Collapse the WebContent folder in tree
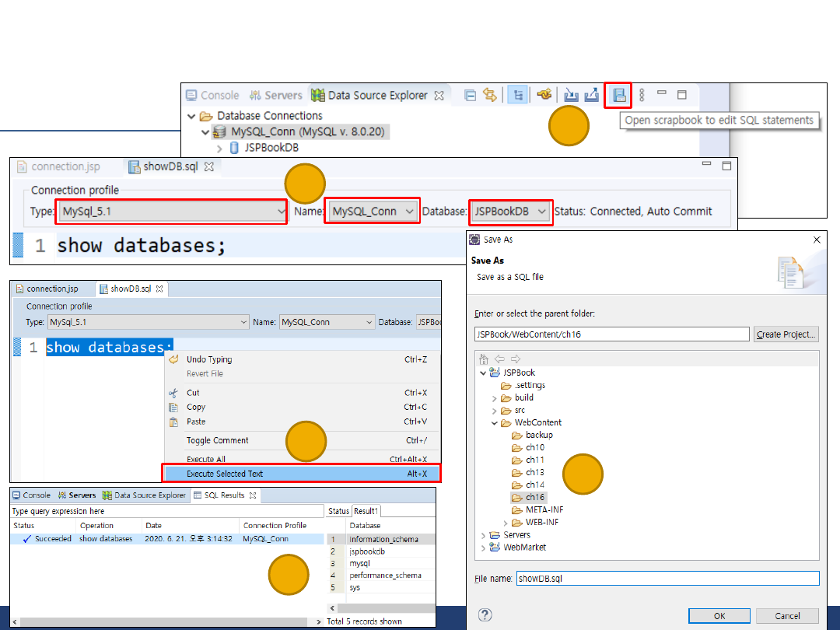Viewport: 840px width, 630px height. click(494, 423)
